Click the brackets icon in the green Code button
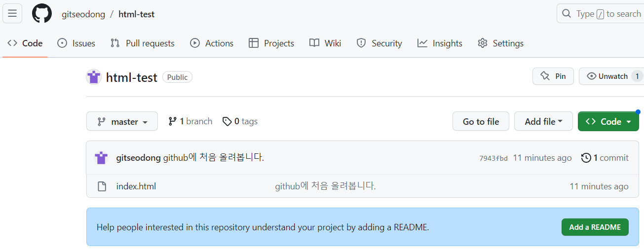Image resolution: width=644 pixels, height=250 pixels. pyautogui.click(x=591, y=121)
